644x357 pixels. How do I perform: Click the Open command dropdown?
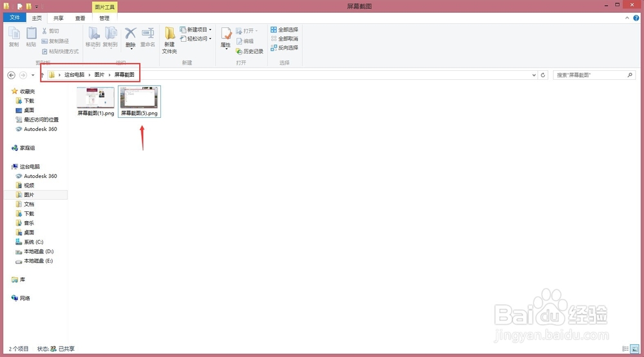247,31
